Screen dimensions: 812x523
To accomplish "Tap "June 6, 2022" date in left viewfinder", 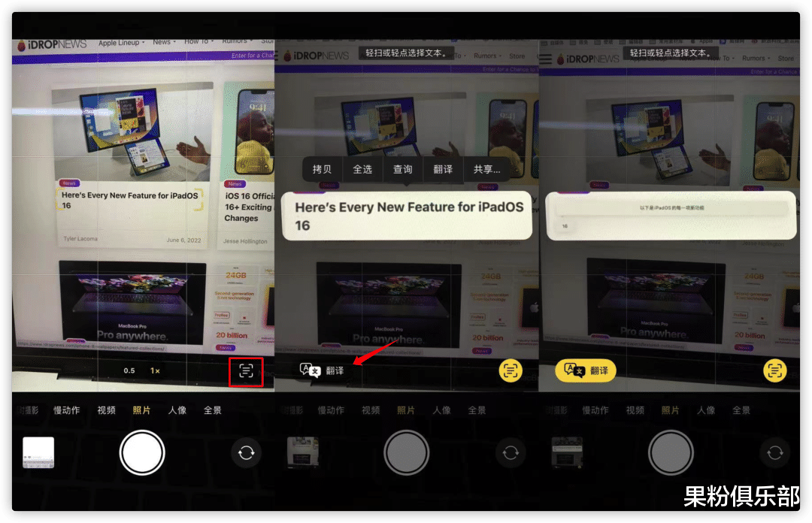I will (184, 240).
